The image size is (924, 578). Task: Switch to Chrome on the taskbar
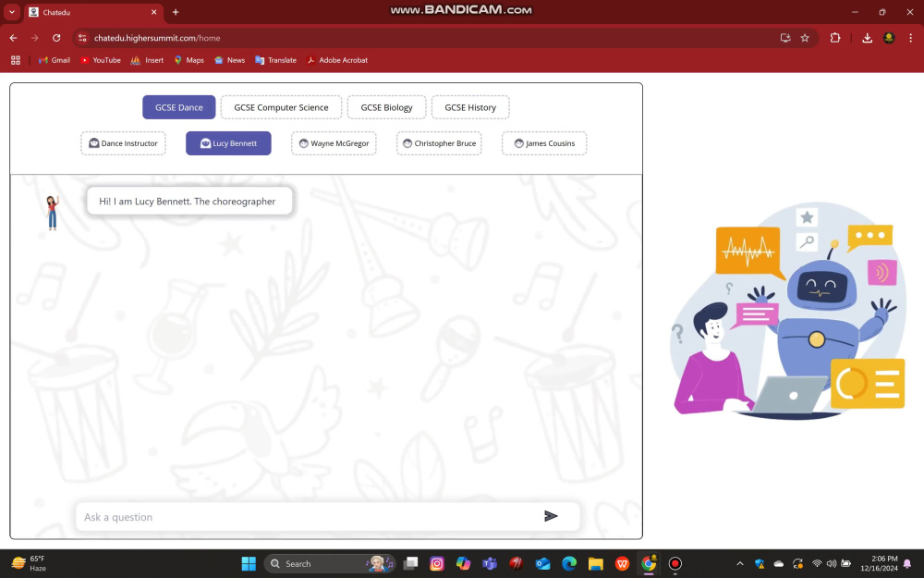[649, 564]
